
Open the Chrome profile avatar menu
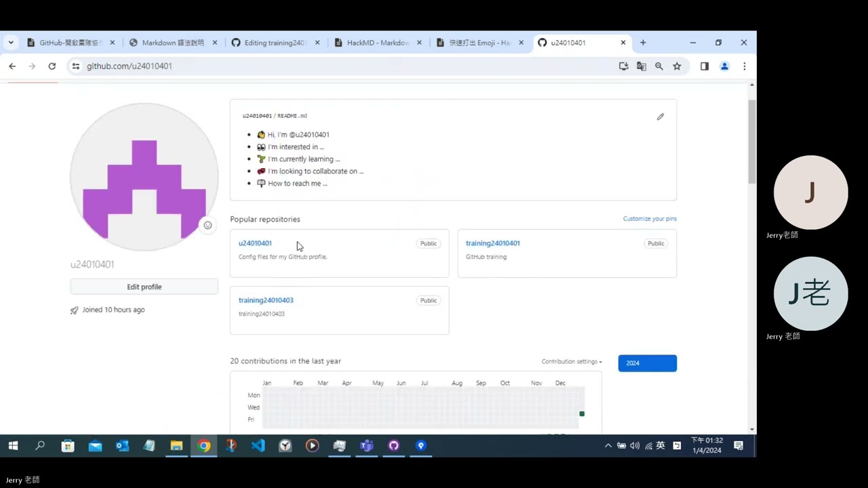click(x=724, y=66)
